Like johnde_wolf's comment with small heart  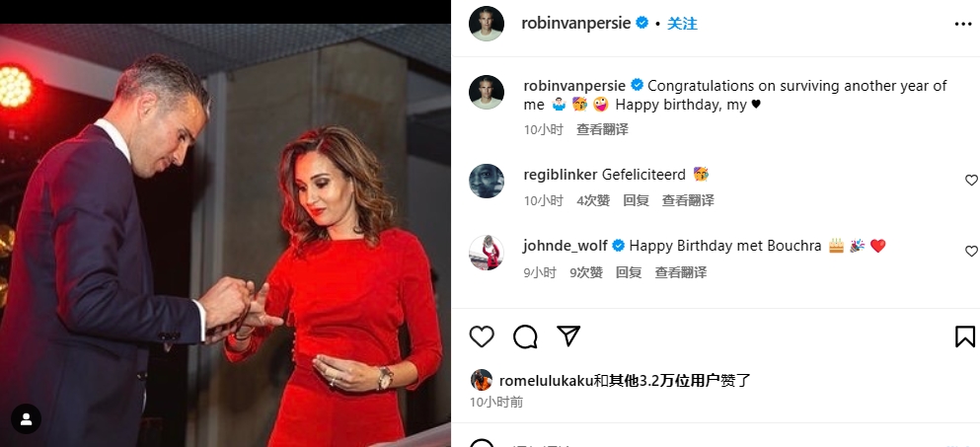[971, 252]
